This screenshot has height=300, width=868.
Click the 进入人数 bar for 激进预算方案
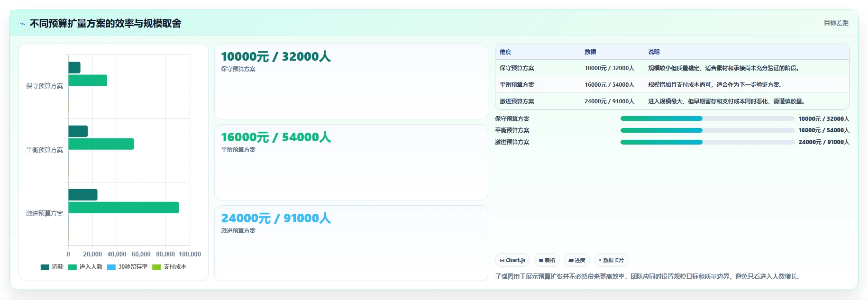pyautogui.click(x=124, y=208)
